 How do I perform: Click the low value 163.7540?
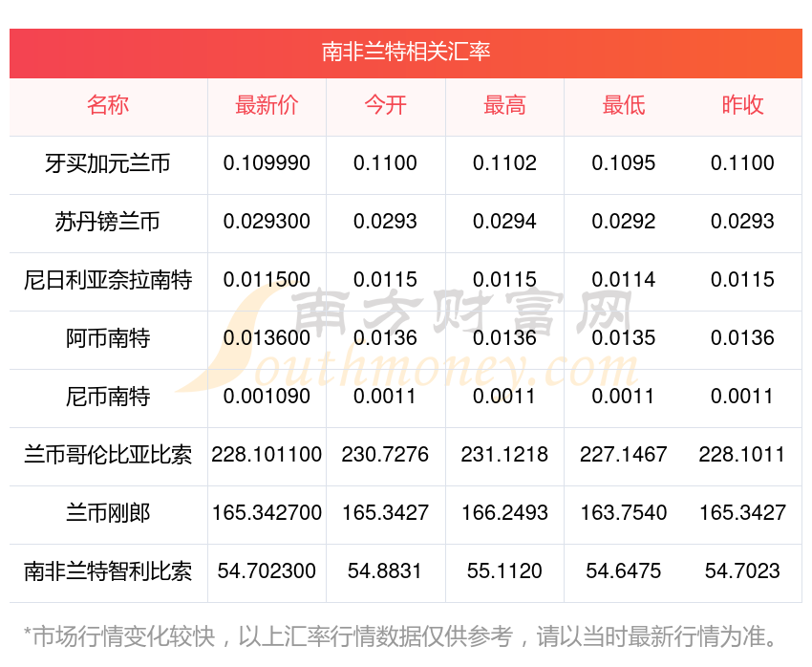pyautogui.click(x=624, y=513)
